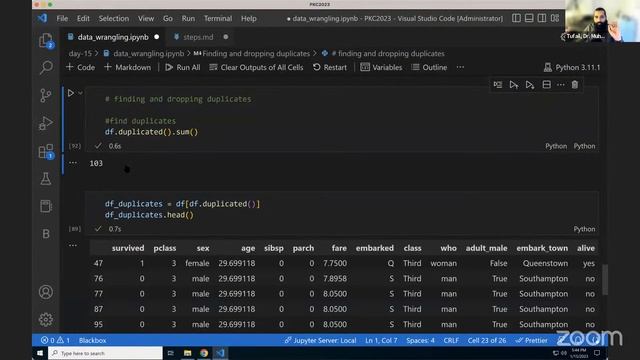Toggle secondary side bar layout icon

point(542,18)
